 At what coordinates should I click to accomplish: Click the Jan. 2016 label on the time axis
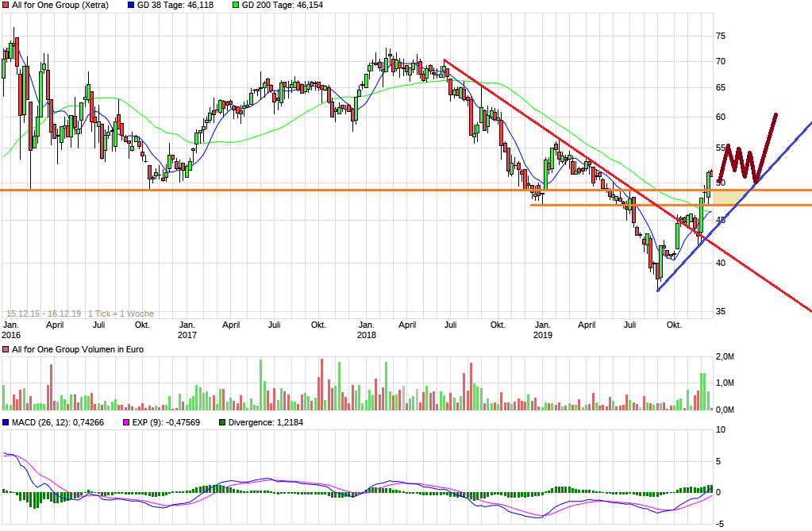[11, 329]
